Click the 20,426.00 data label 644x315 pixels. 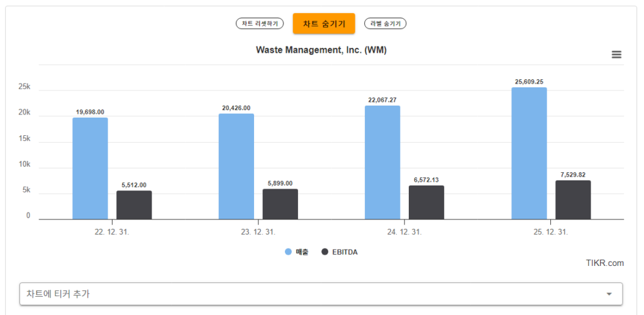(236, 108)
